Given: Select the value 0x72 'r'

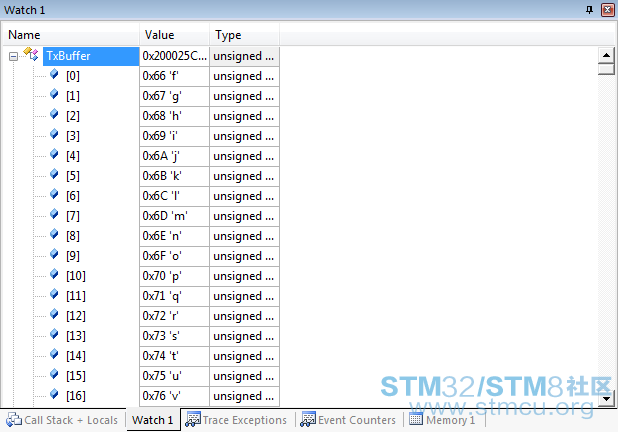Looking at the screenshot, I should coord(174,316).
